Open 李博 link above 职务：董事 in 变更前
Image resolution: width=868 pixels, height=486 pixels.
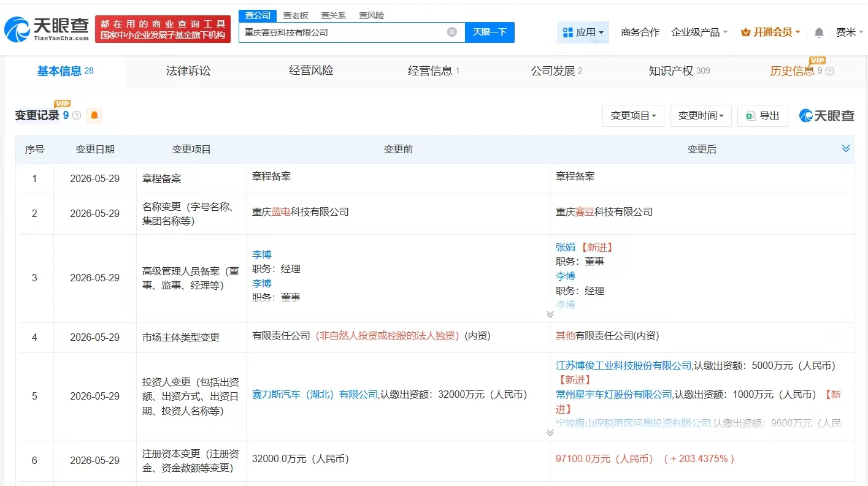click(x=261, y=283)
